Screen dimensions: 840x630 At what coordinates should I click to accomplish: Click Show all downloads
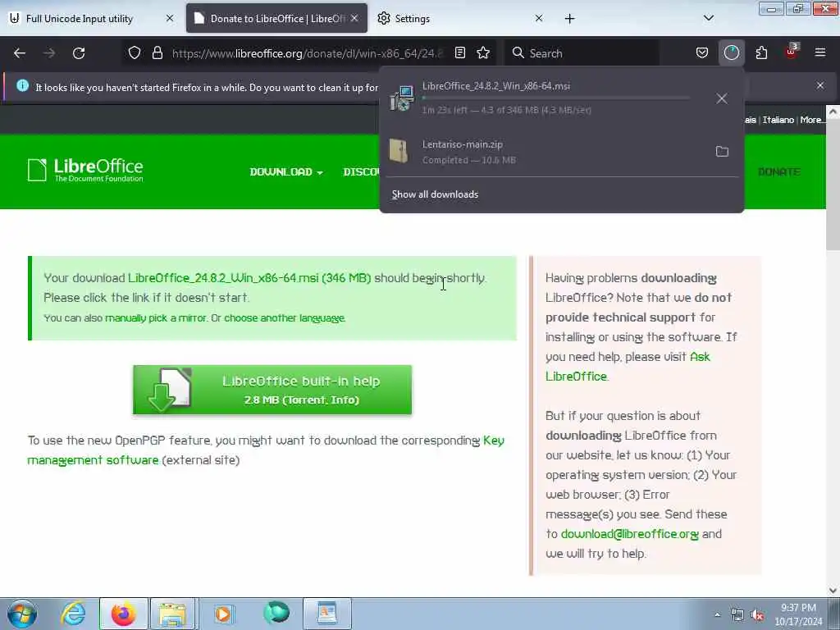click(x=435, y=194)
